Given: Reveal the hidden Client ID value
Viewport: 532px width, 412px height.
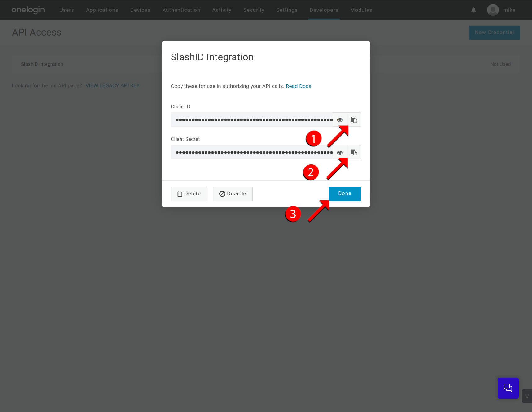Looking at the screenshot, I should pos(340,119).
